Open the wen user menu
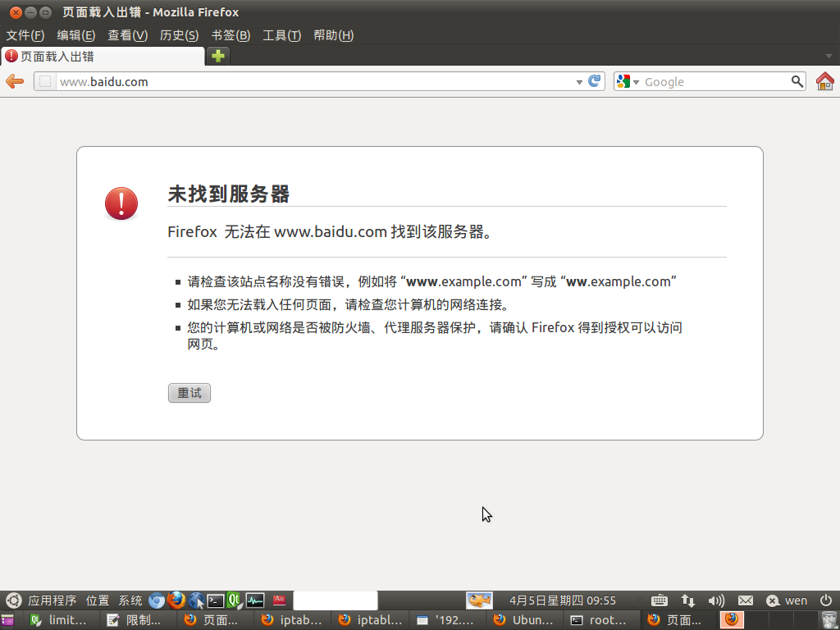Screen dimensions: 840x630 pyautogui.click(x=787, y=600)
